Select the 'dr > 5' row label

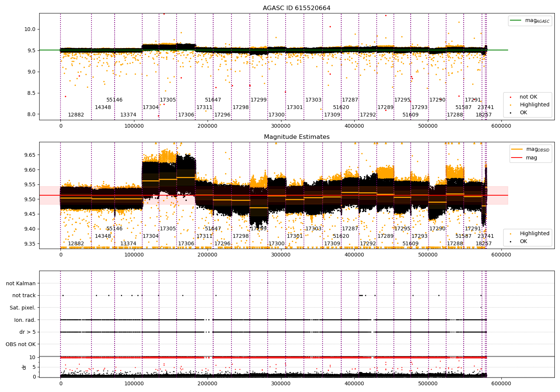[28, 332]
